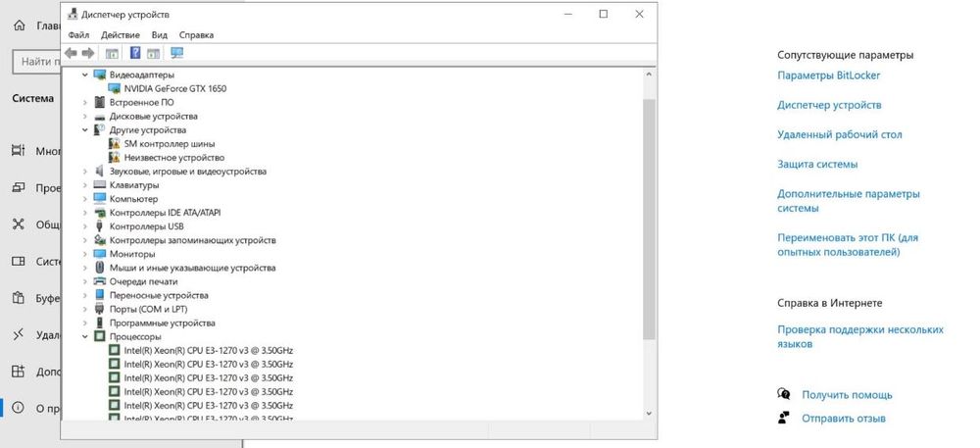980x448 pixels.
Task: Select the Мониторы tree label
Action: (x=132, y=254)
